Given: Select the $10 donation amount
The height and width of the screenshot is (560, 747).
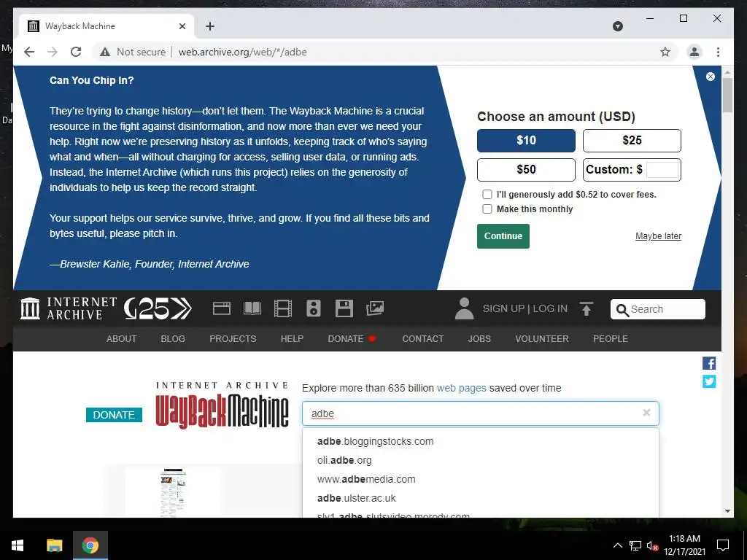Looking at the screenshot, I should (526, 141).
